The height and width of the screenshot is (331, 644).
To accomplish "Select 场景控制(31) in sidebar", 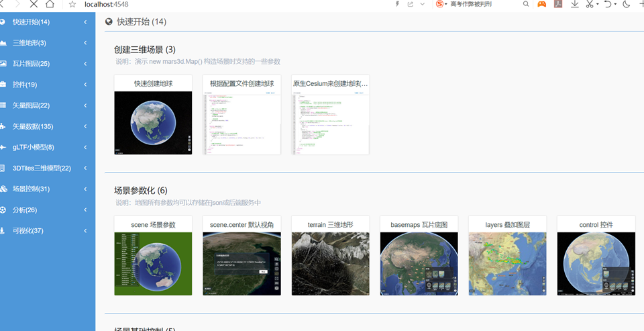I will [48, 189].
